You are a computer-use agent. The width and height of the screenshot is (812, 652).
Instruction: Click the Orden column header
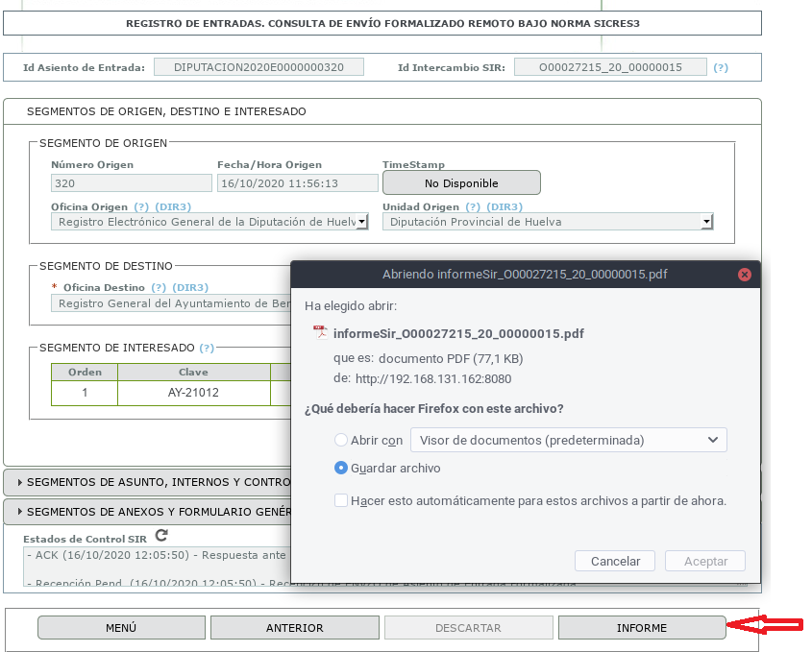pyautogui.click(x=85, y=372)
